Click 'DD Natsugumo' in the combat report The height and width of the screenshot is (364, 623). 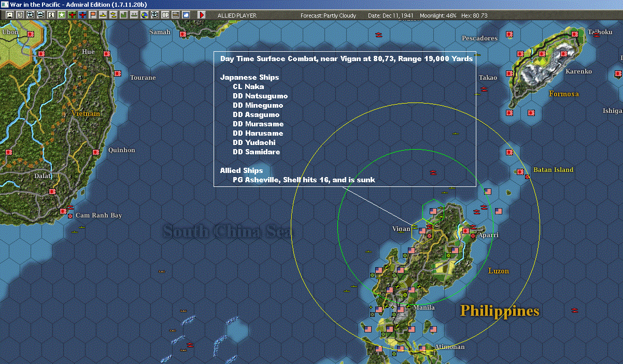click(x=260, y=96)
